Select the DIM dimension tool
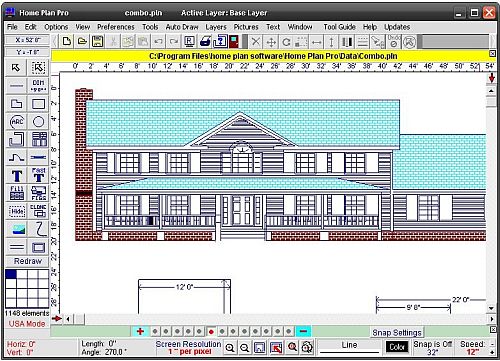 click(x=38, y=86)
